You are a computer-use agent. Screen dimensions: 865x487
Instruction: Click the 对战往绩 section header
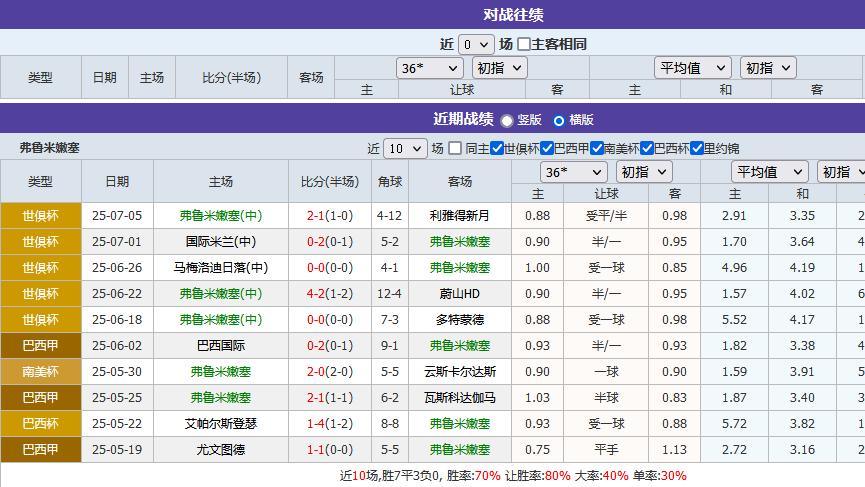point(513,15)
